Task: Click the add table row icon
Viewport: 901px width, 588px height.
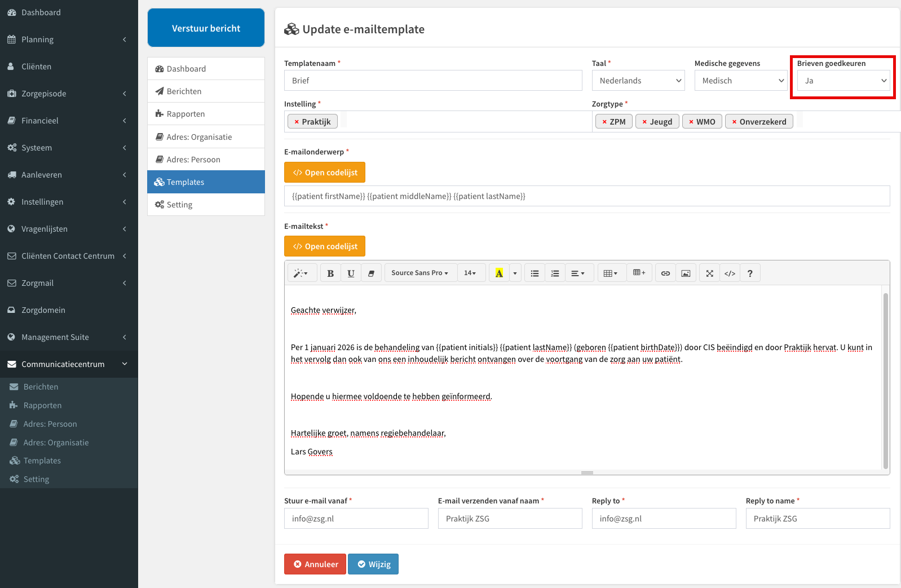Action: click(x=639, y=273)
